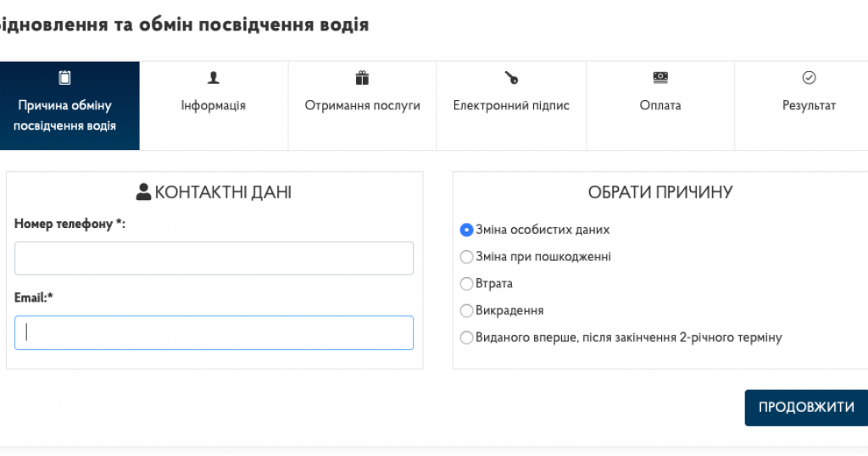Choose the Зміна при пошкодженні reason

pos(467,257)
